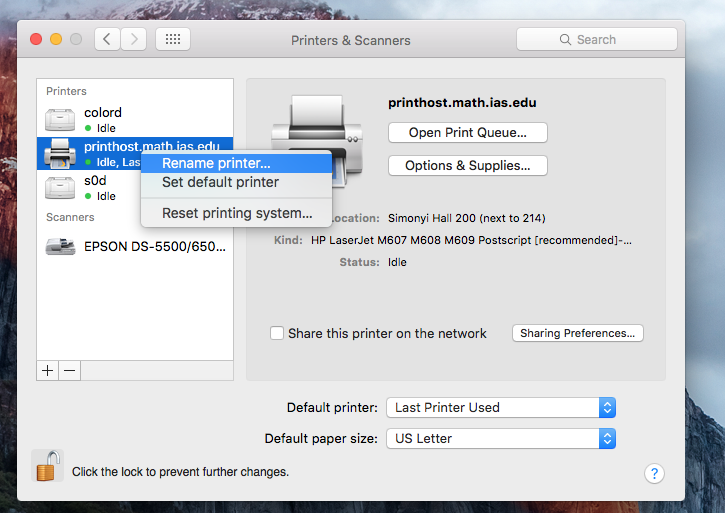The image size is (725, 513).
Task: Go forward with the right chevron button
Action: point(134,39)
